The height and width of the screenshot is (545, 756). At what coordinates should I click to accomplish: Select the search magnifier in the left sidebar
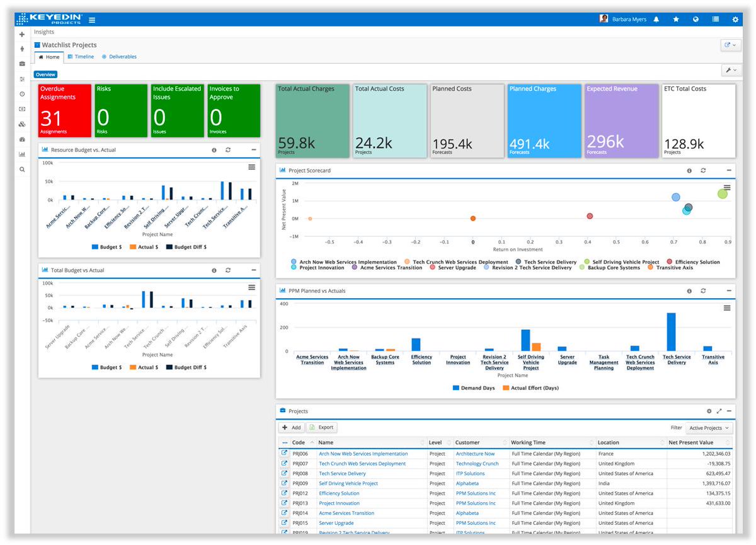tap(21, 169)
